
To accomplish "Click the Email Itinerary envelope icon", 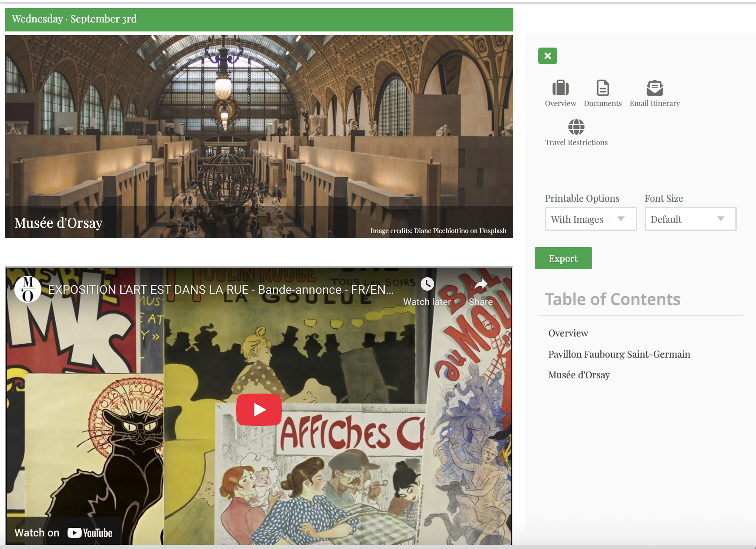I will [x=655, y=88].
